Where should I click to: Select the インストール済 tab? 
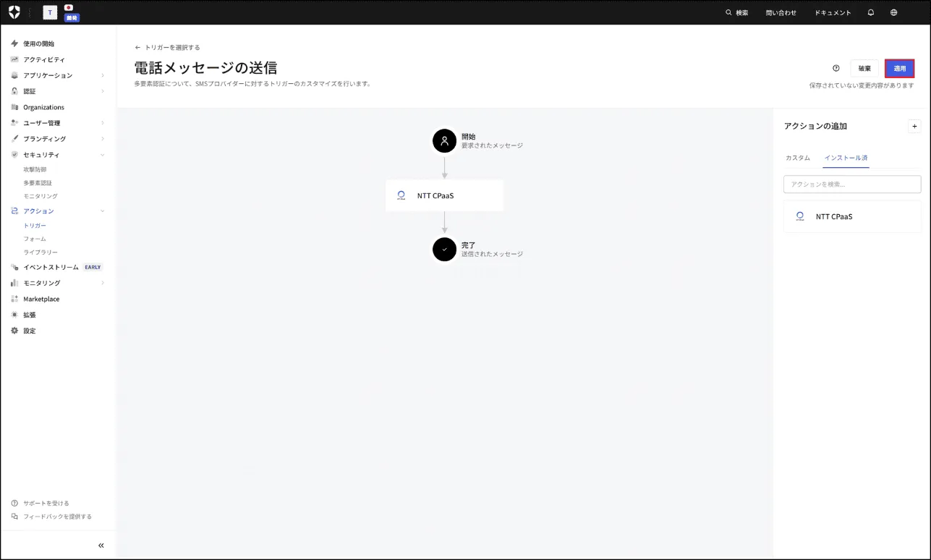pos(846,158)
